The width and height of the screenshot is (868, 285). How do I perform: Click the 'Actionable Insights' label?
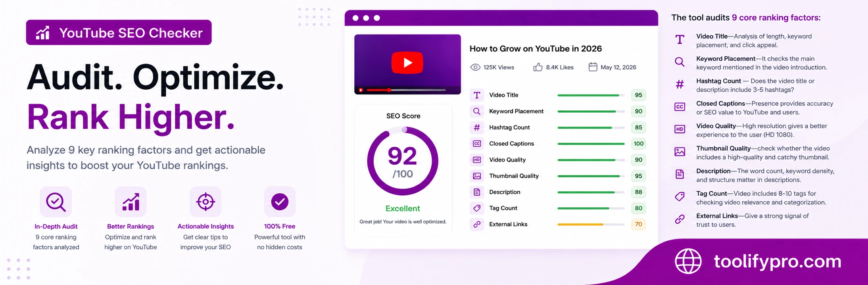205,226
